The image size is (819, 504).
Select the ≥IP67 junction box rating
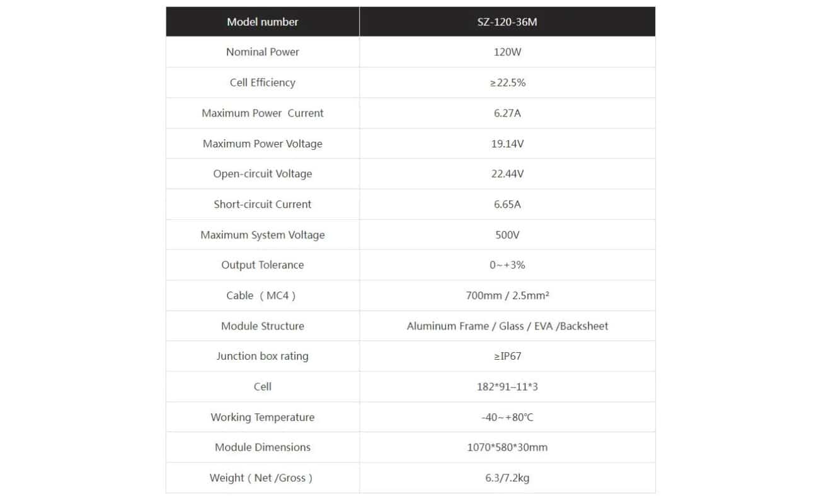[x=507, y=357]
